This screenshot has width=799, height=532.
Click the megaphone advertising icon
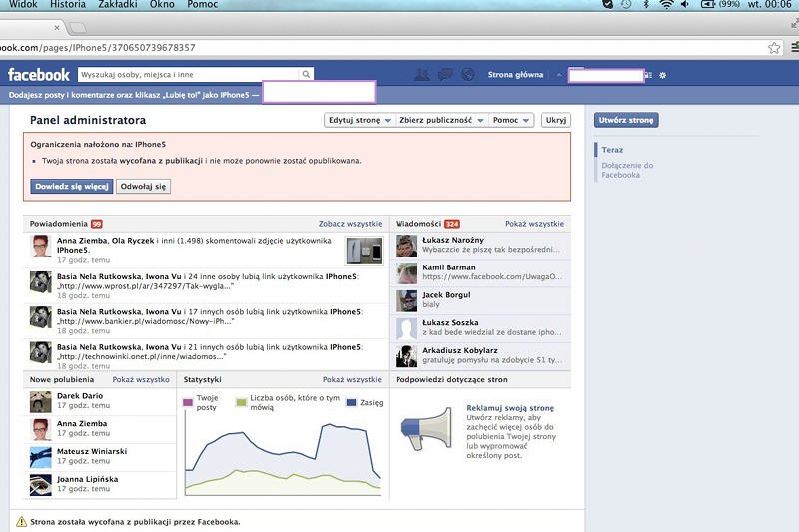pyautogui.click(x=426, y=430)
